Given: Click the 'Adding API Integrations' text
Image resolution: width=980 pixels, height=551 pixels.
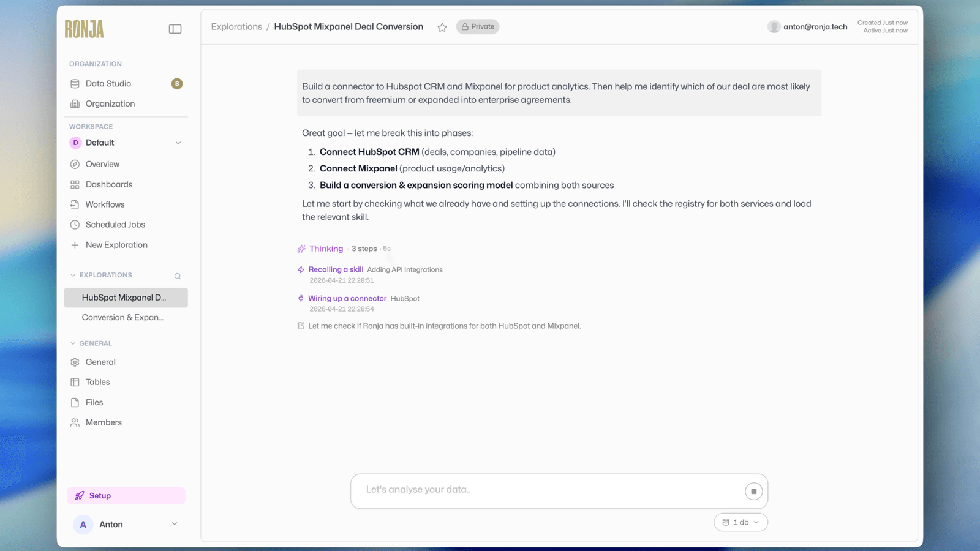Looking at the screenshot, I should coord(405,269).
